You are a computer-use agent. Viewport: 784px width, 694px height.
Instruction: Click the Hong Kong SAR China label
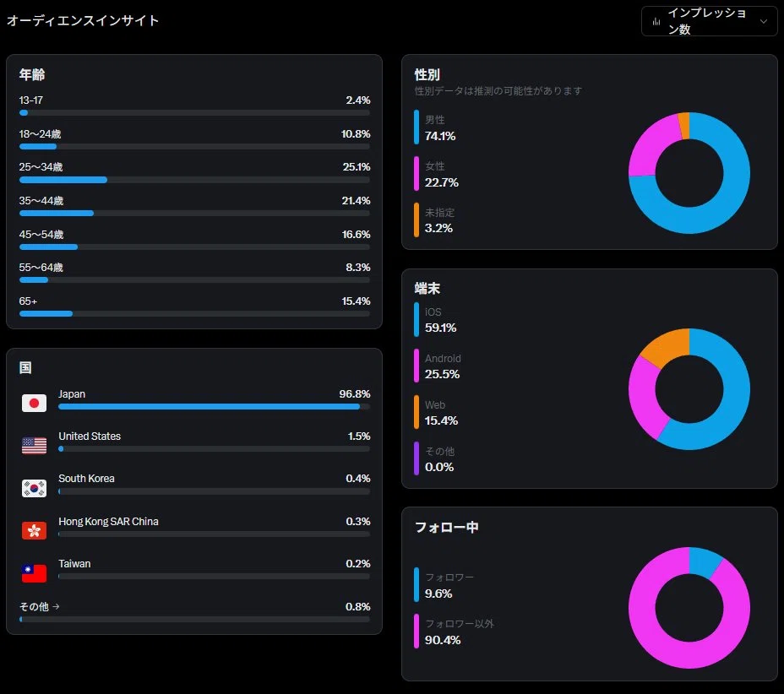(x=108, y=522)
